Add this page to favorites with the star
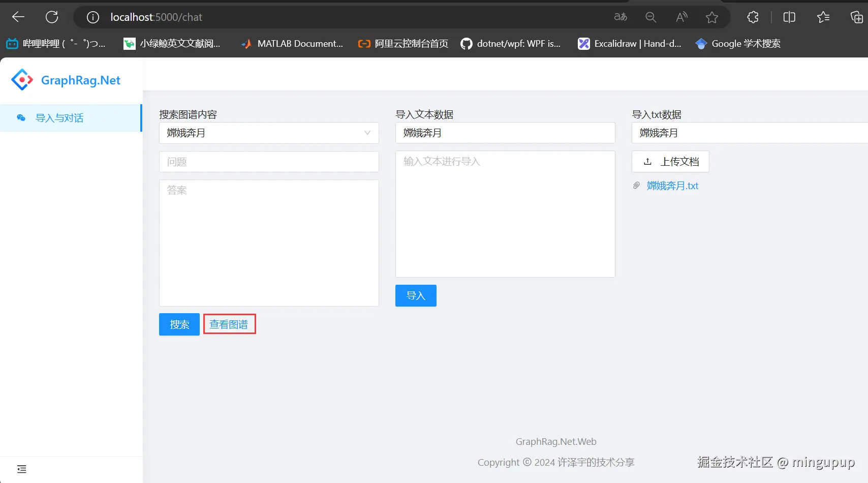 pyautogui.click(x=712, y=17)
